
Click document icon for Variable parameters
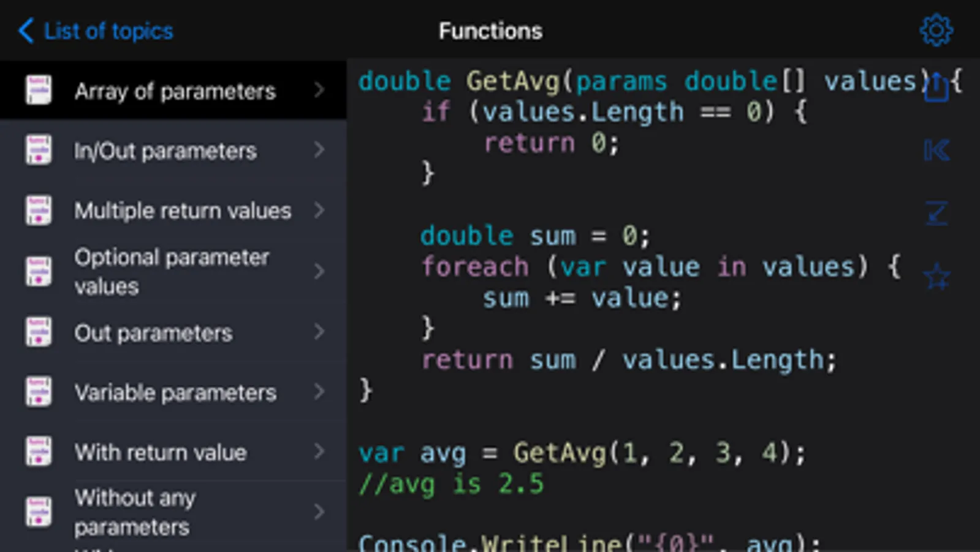pyautogui.click(x=38, y=392)
